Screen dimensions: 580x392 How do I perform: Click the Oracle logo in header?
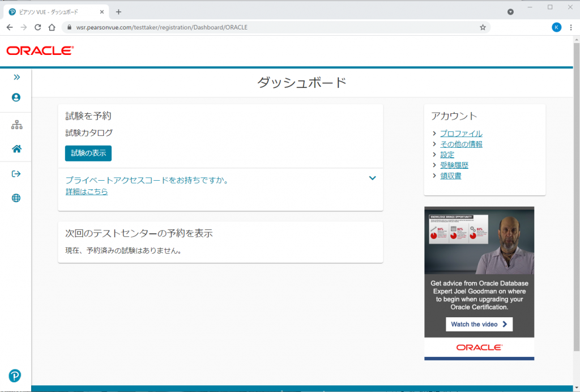point(40,51)
